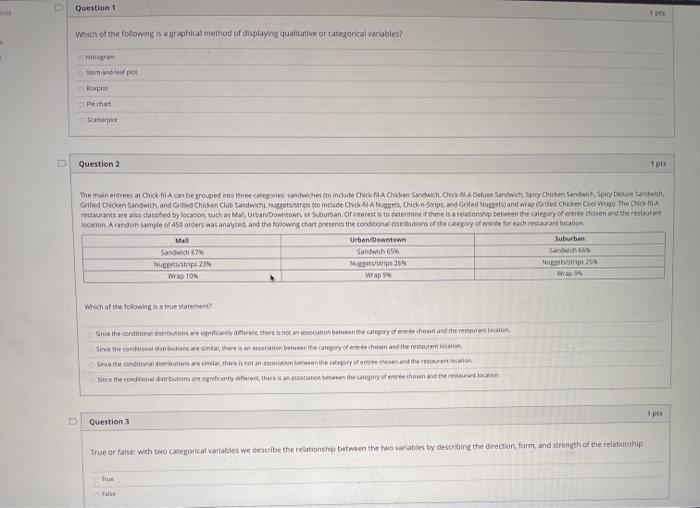Viewport: 700px width, 508px height.
Task: Flag Question 1 with its marker icon
Action: point(58,7)
